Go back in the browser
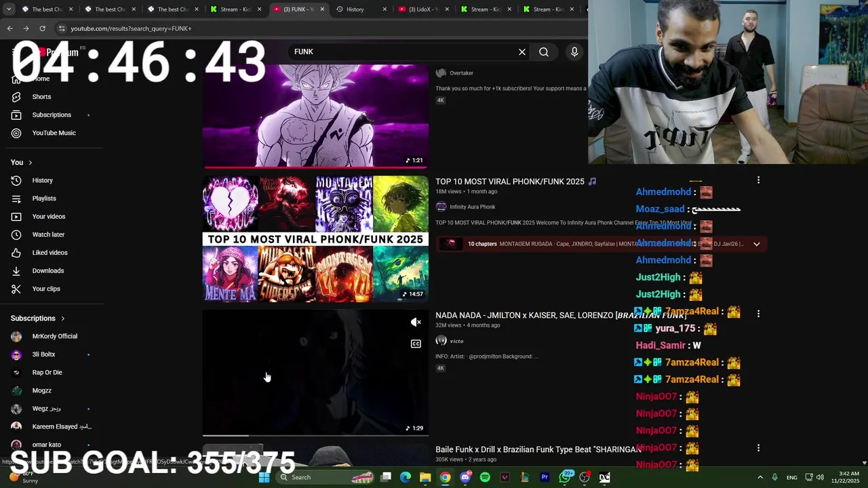The width and height of the screenshot is (868, 488). point(9,28)
